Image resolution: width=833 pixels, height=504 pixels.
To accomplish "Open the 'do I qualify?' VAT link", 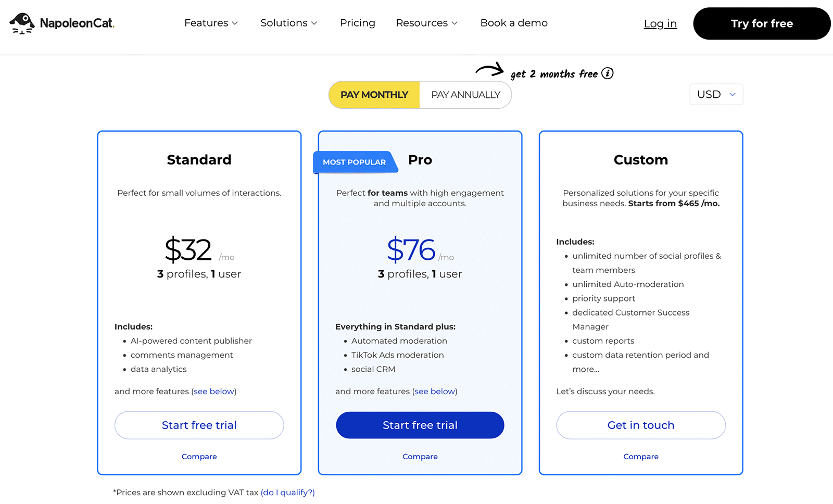I will pos(288,493).
